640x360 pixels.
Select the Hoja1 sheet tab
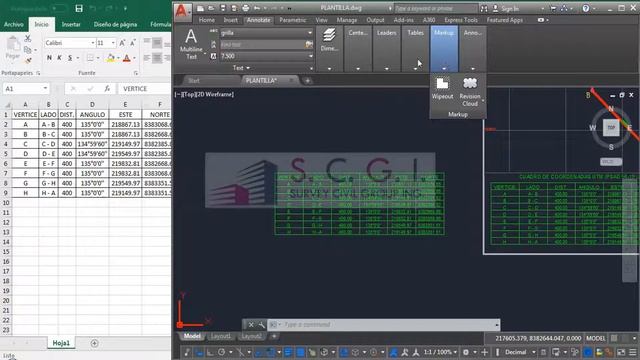[x=61, y=343]
